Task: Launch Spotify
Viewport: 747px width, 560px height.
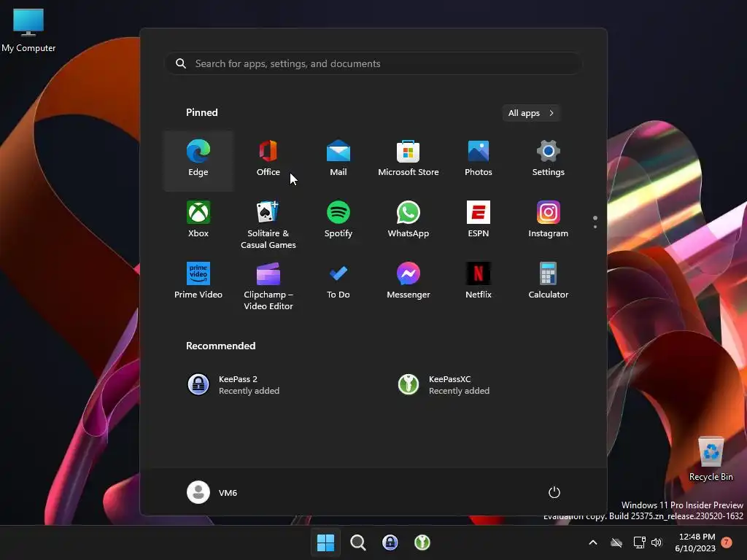Action: tap(338, 222)
